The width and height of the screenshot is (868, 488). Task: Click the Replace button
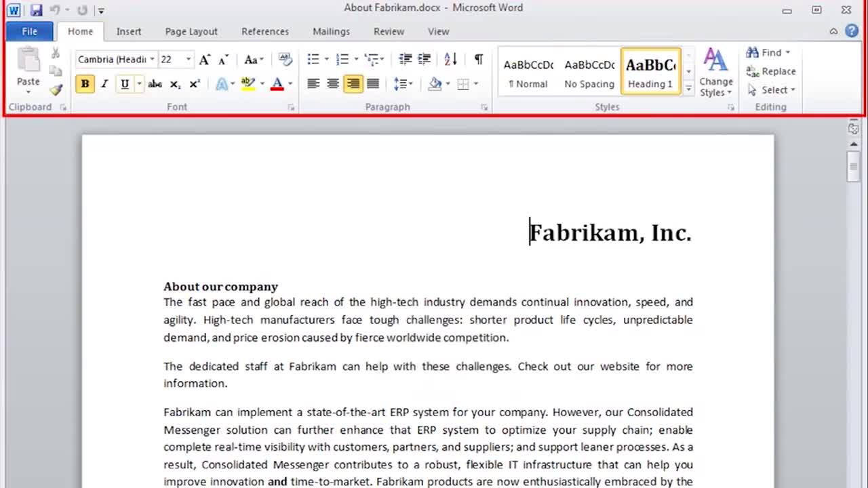[771, 71]
